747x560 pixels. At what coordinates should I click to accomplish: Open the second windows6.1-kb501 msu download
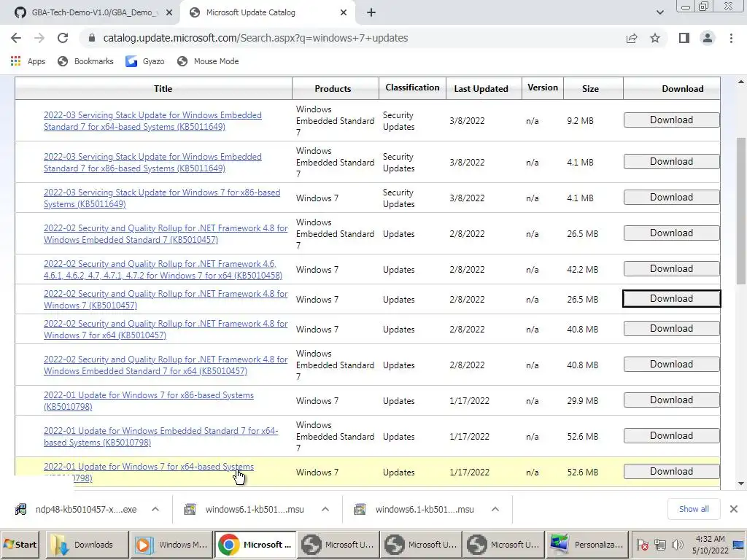click(x=415, y=510)
